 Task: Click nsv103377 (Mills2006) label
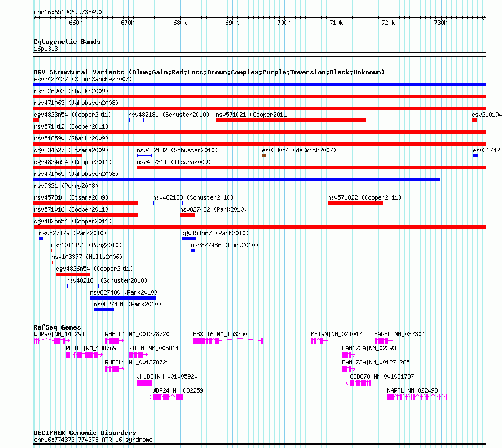coord(87,257)
